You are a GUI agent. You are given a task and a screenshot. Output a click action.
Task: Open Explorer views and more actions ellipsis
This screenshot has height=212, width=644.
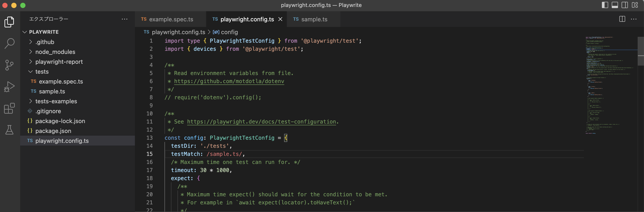125,19
